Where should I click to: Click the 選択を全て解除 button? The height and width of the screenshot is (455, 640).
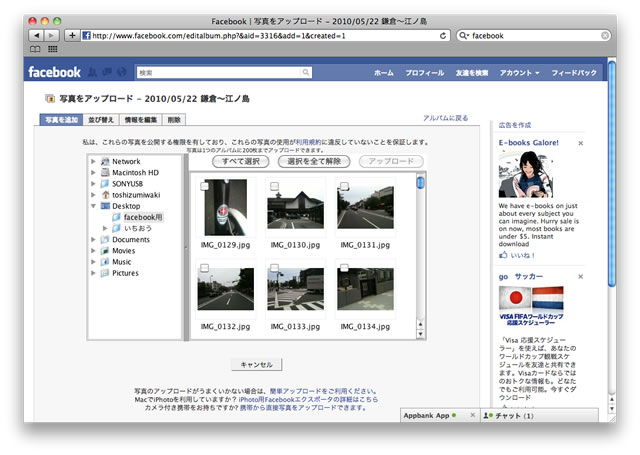(314, 162)
